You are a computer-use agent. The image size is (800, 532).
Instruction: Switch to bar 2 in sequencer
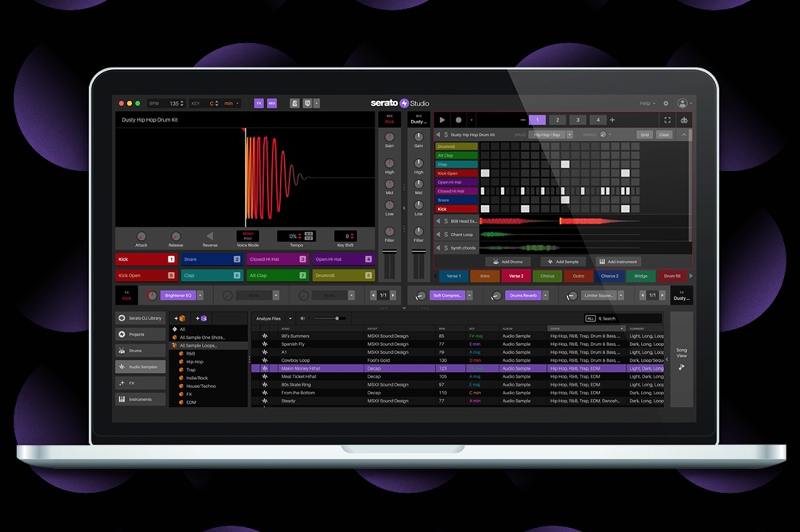[x=557, y=120]
